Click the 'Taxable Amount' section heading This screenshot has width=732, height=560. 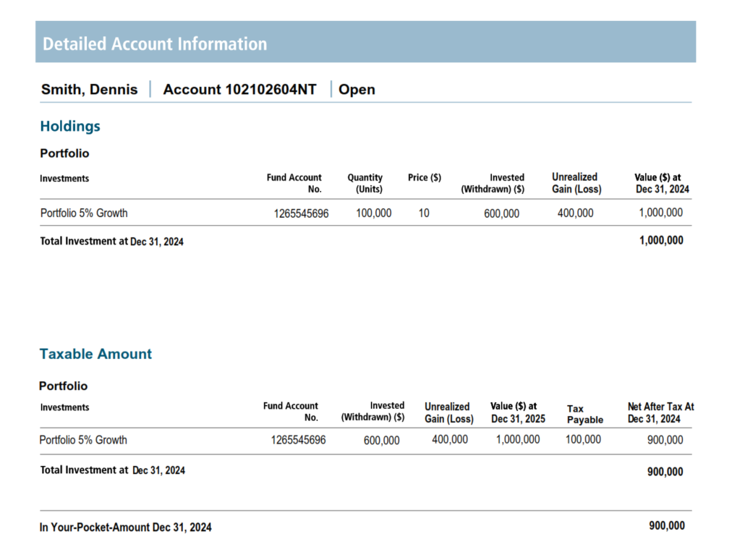(x=95, y=354)
